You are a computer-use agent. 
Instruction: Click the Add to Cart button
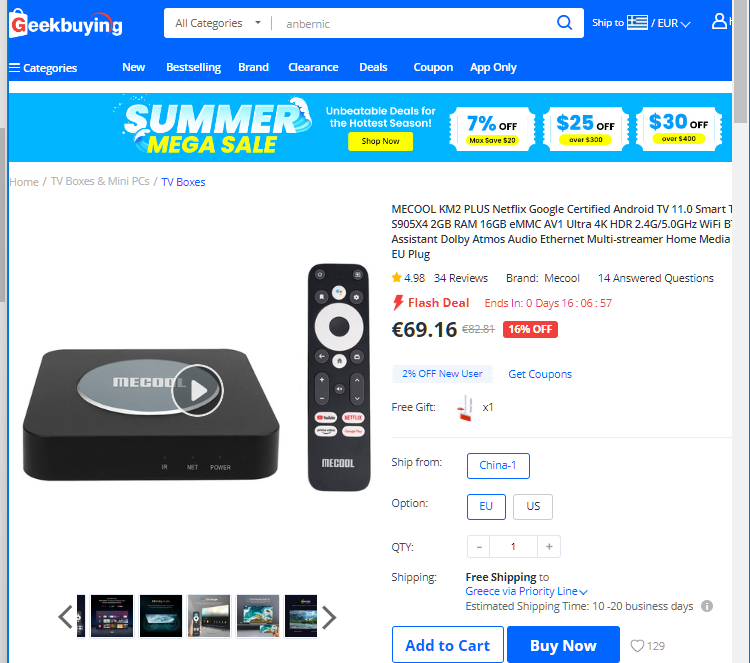(448, 645)
